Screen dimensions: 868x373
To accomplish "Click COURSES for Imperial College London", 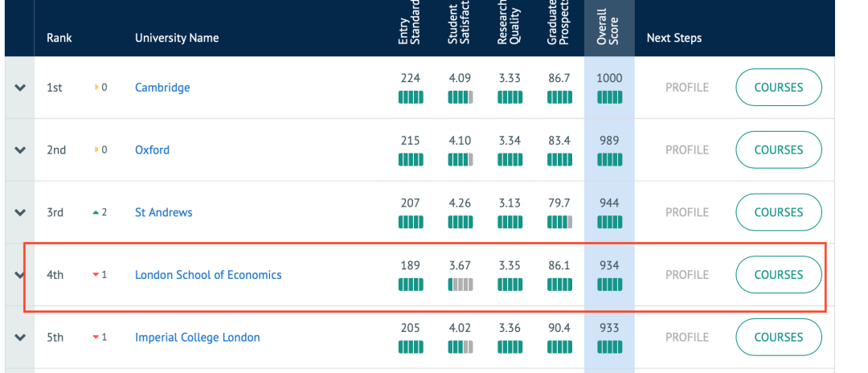I will (778, 338).
